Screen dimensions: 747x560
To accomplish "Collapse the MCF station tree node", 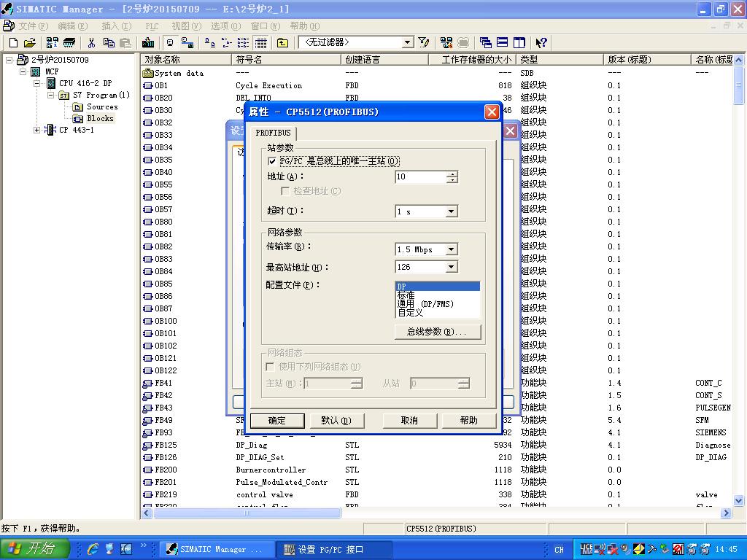I will tap(23, 72).
